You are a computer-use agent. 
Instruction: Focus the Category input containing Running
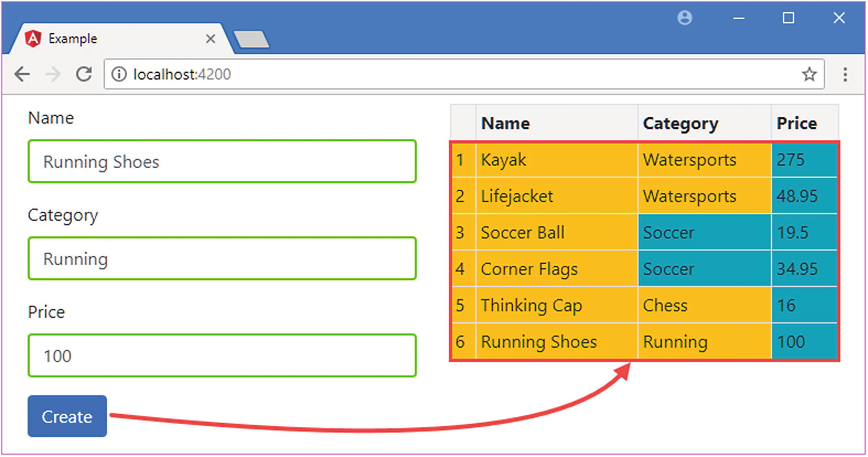pos(222,259)
